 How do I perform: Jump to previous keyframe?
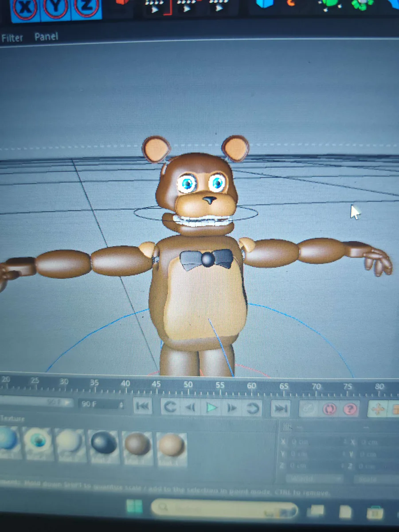(x=170, y=407)
